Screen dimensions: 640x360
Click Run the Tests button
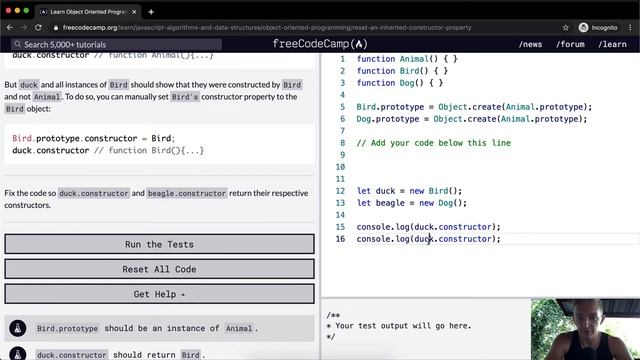[x=159, y=244]
